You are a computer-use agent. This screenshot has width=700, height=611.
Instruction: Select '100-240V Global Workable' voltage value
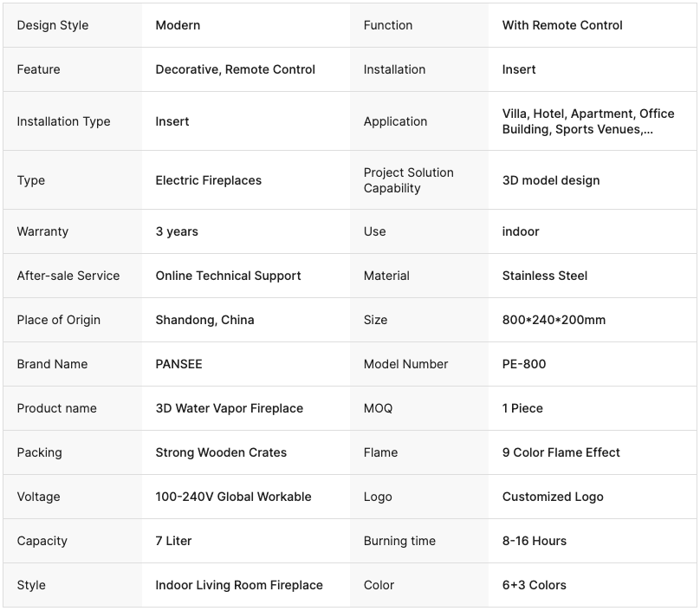tap(233, 497)
